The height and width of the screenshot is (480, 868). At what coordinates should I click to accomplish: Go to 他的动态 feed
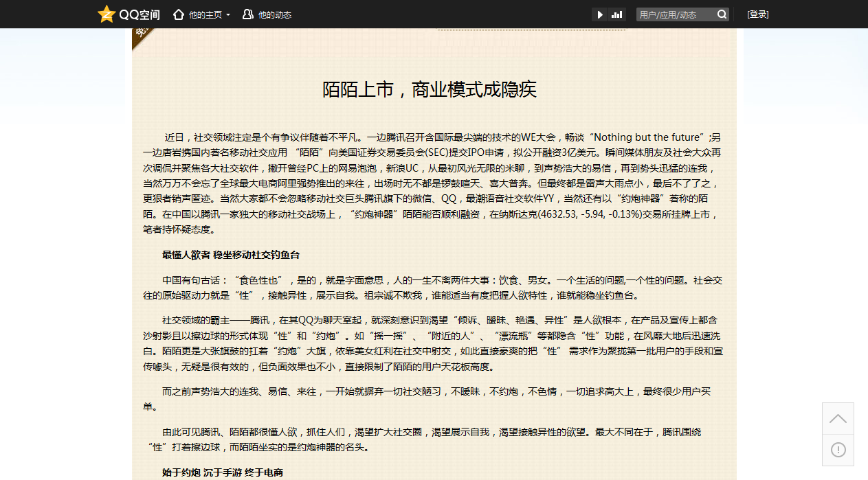[275, 14]
